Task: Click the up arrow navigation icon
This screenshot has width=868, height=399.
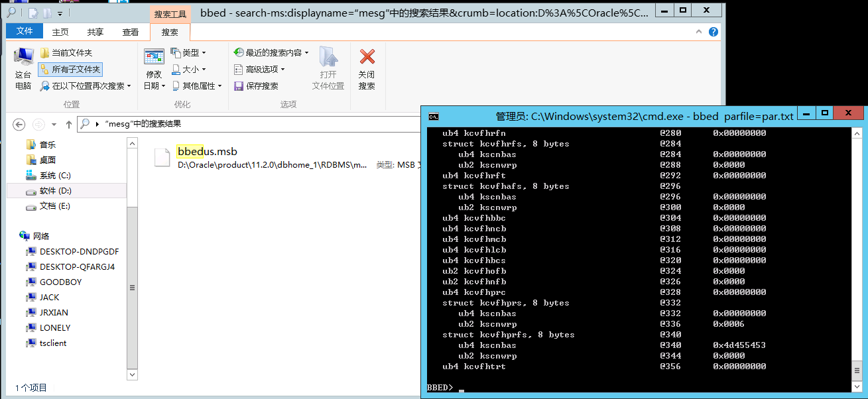Action: (69, 124)
